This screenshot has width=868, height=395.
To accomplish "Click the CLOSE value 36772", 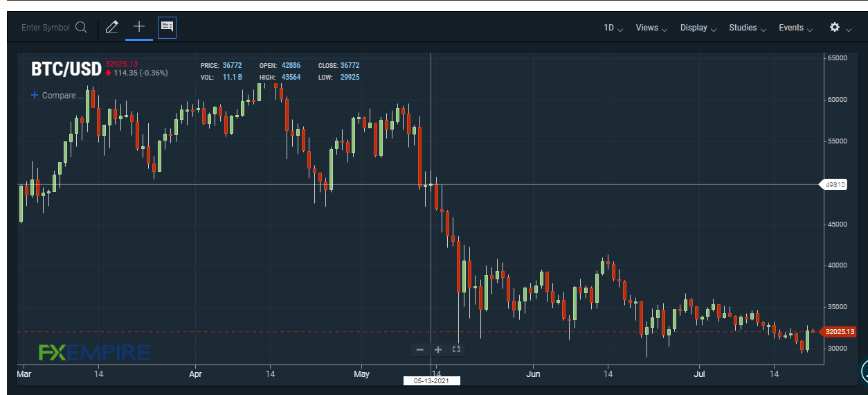I will point(350,66).
